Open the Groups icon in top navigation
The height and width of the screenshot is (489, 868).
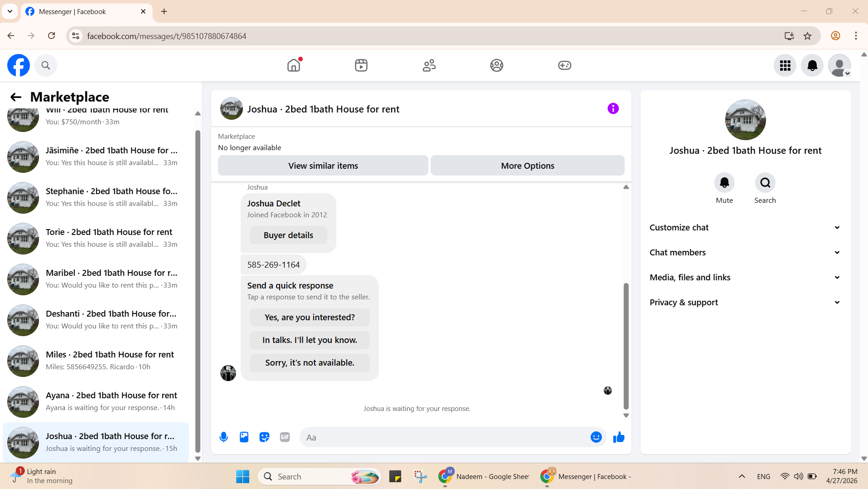click(x=497, y=65)
